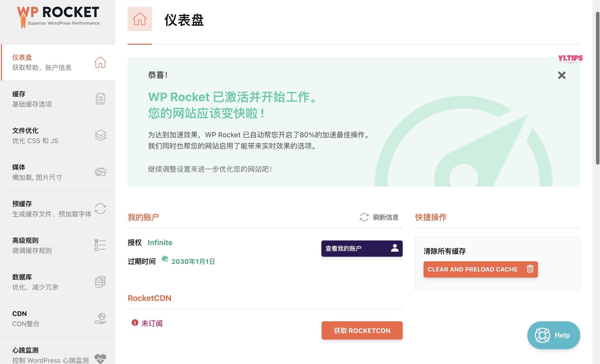The image size is (600, 364).
Task: Click the refresh arrows icon beside 预缓存
Action: click(x=100, y=209)
